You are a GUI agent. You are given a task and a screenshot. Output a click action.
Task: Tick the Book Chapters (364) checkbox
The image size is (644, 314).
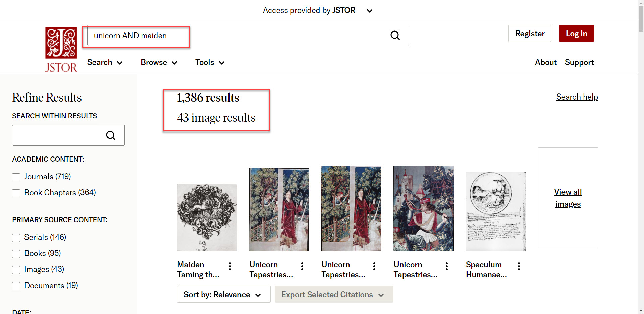(x=16, y=193)
